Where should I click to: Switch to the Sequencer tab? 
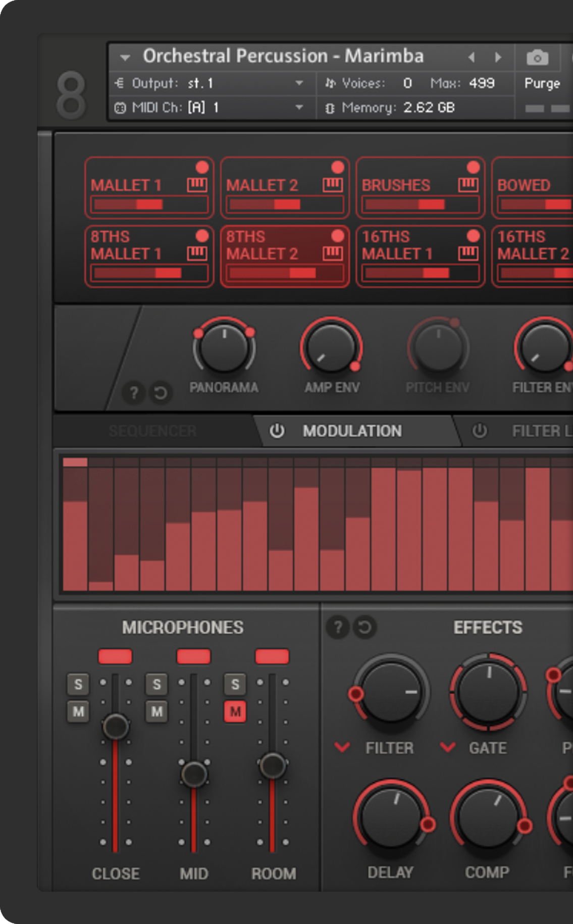click(152, 431)
